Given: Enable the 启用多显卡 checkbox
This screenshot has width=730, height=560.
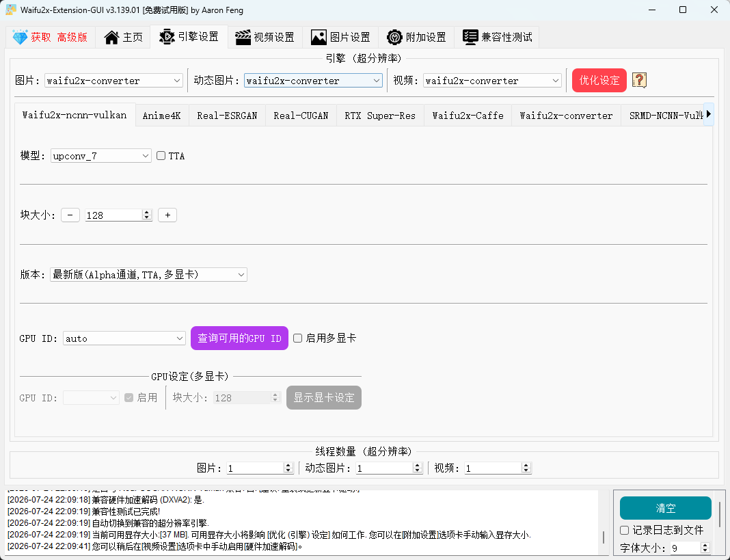Looking at the screenshot, I should tap(298, 338).
